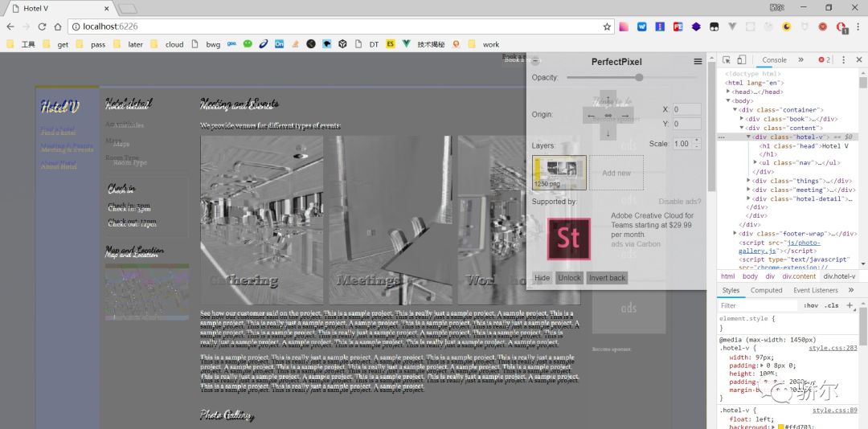Open the browser home page
The height and width of the screenshot is (429, 868).
[58, 27]
